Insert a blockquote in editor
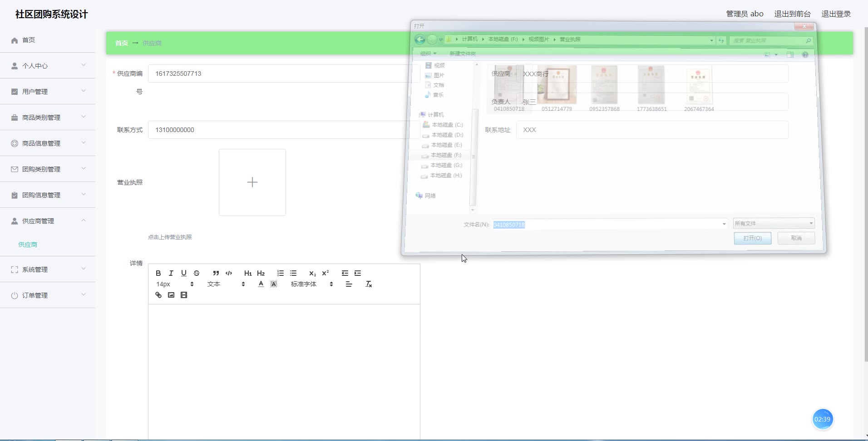 [x=216, y=273]
